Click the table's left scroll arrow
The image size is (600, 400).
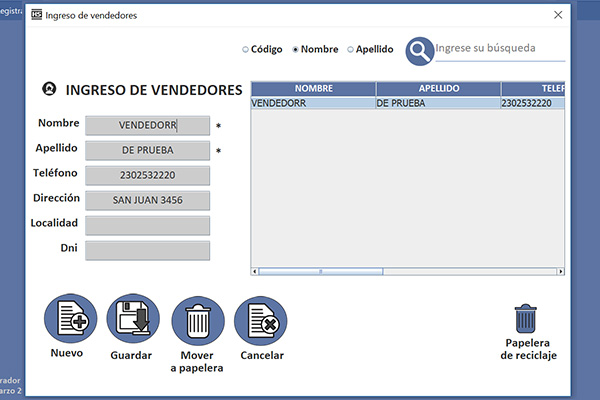(254, 271)
